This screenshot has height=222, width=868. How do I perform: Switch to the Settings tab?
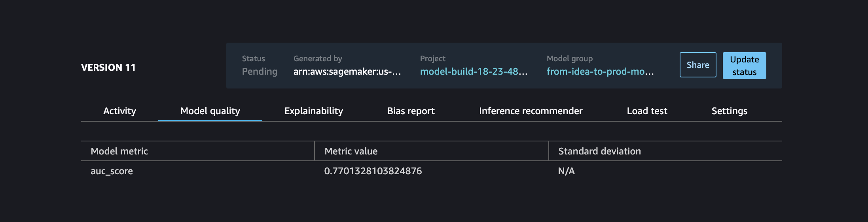pyautogui.click(x=730, y=111)
